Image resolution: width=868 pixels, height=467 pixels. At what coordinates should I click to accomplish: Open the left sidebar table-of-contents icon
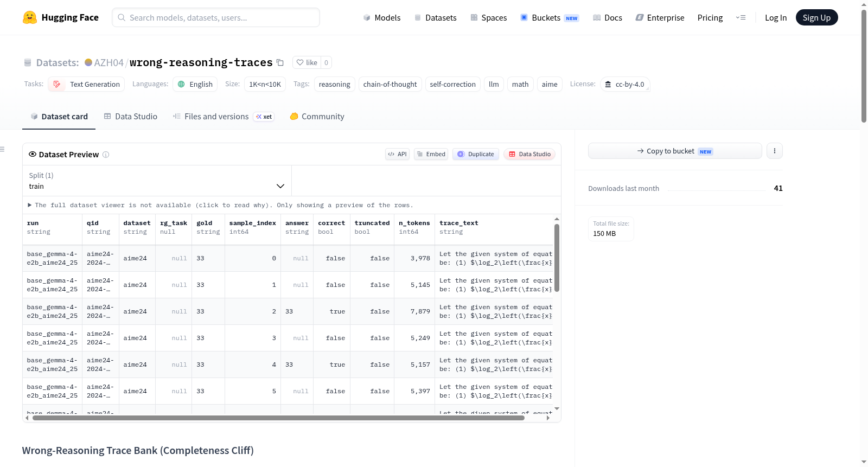pos(2,149)
